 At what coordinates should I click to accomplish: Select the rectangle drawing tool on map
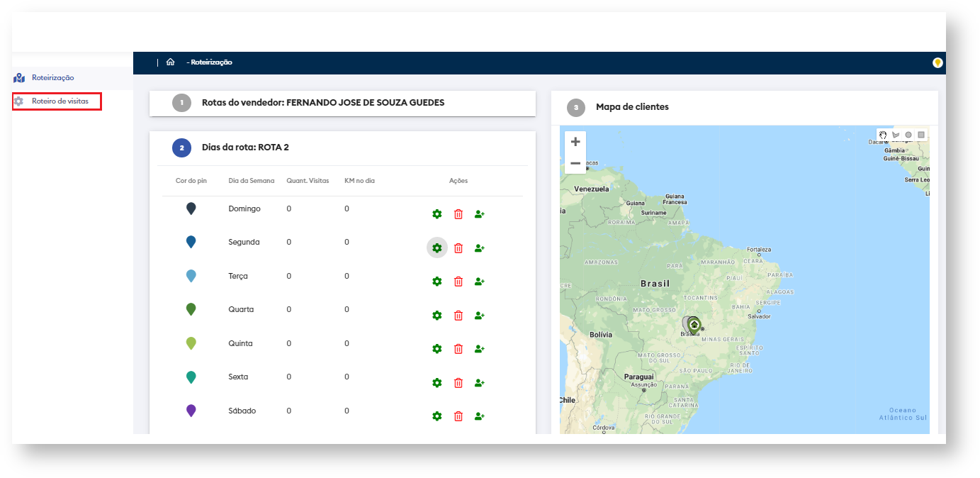click(921, 135)
